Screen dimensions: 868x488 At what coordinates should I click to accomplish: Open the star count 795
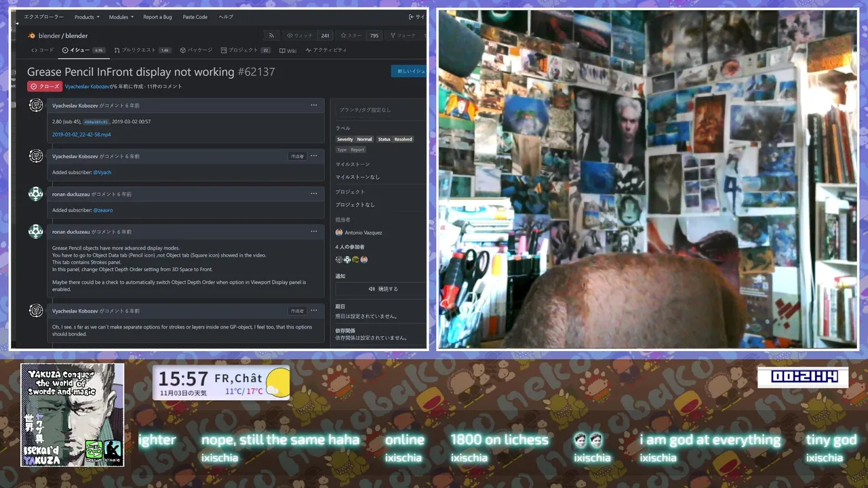[374, 35]
